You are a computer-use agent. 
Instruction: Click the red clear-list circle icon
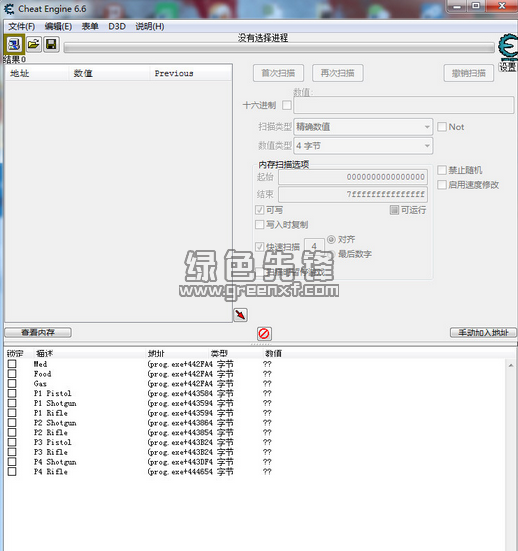pyautogui.click(x=264, y=333)
